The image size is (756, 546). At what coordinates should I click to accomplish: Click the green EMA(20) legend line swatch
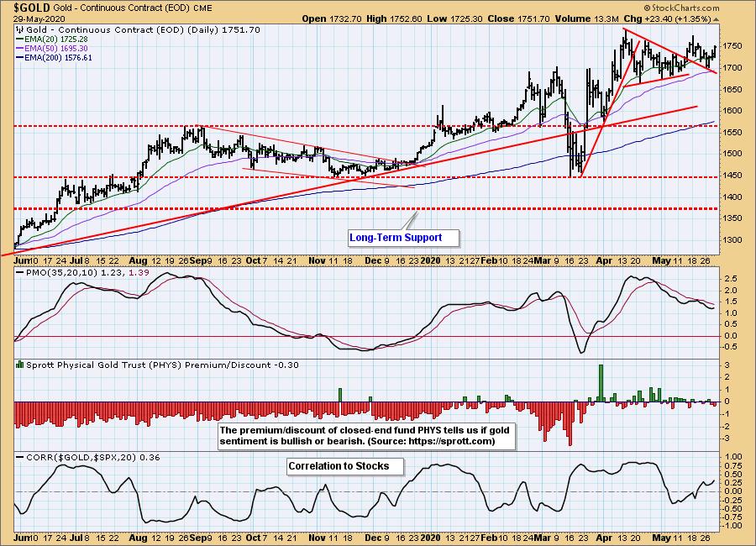point(20,39)
